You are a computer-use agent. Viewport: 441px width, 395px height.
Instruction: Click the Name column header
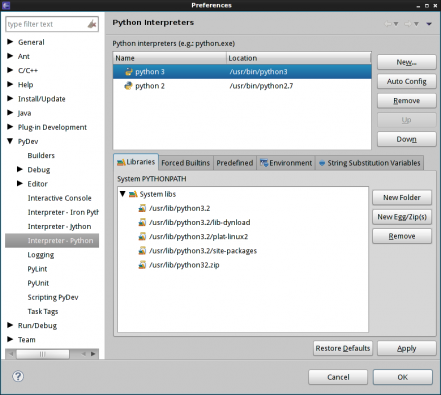point(170,58)
